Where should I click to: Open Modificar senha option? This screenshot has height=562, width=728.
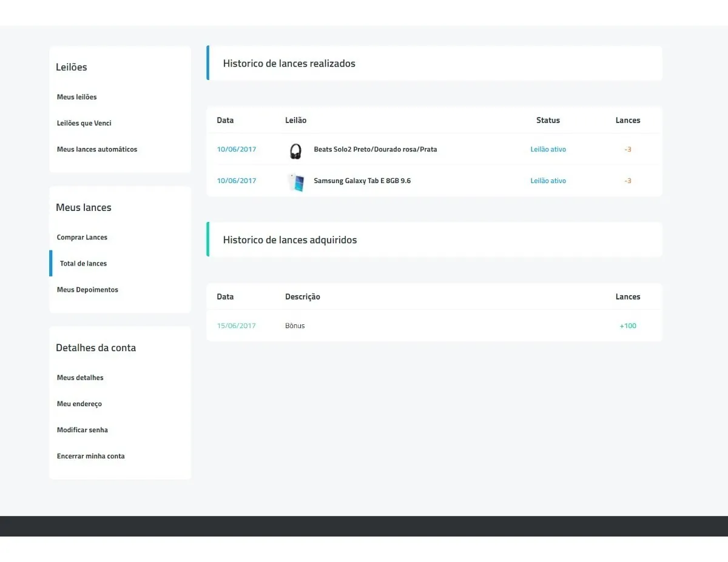click(x=83, y=430)
